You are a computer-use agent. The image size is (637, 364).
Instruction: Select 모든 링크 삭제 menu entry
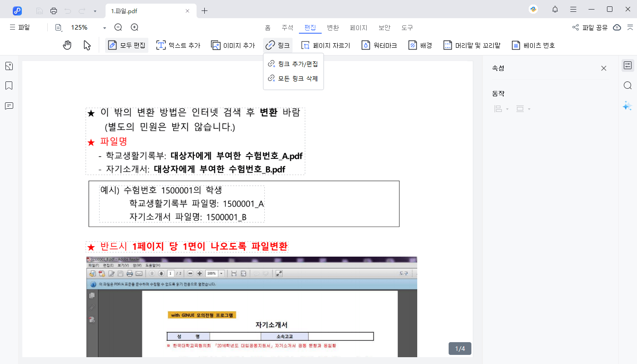pyautogui.click(x=293, y=78)
